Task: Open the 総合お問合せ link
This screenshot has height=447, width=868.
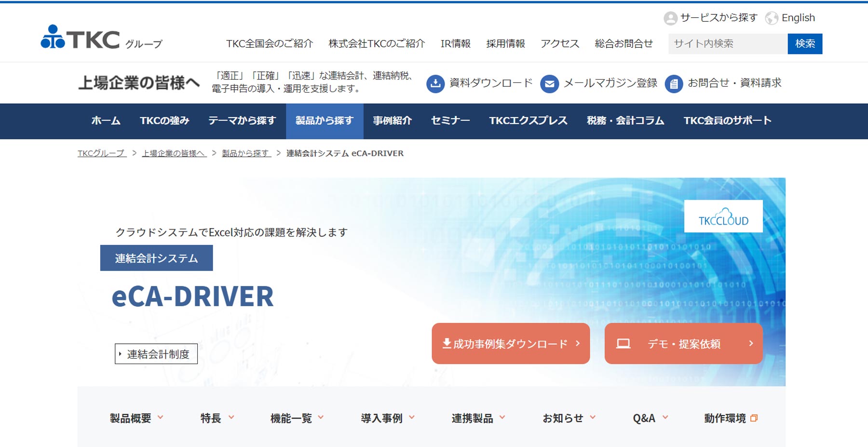Action: pyautogui.click(x=624, y=44)
